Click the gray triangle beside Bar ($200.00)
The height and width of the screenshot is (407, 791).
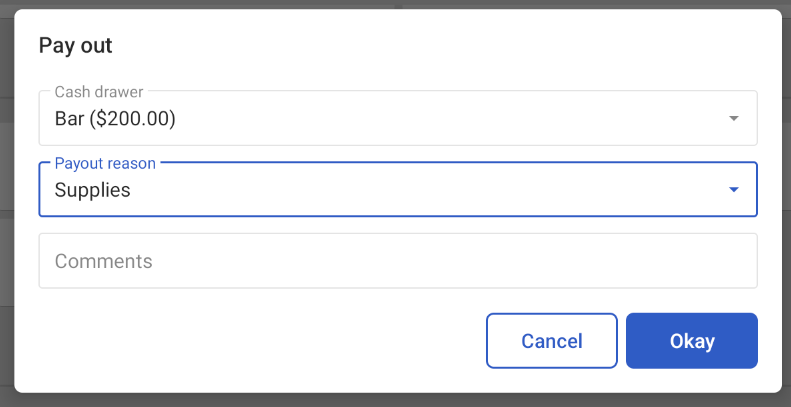pyautogui.click(x=733, y=119)
